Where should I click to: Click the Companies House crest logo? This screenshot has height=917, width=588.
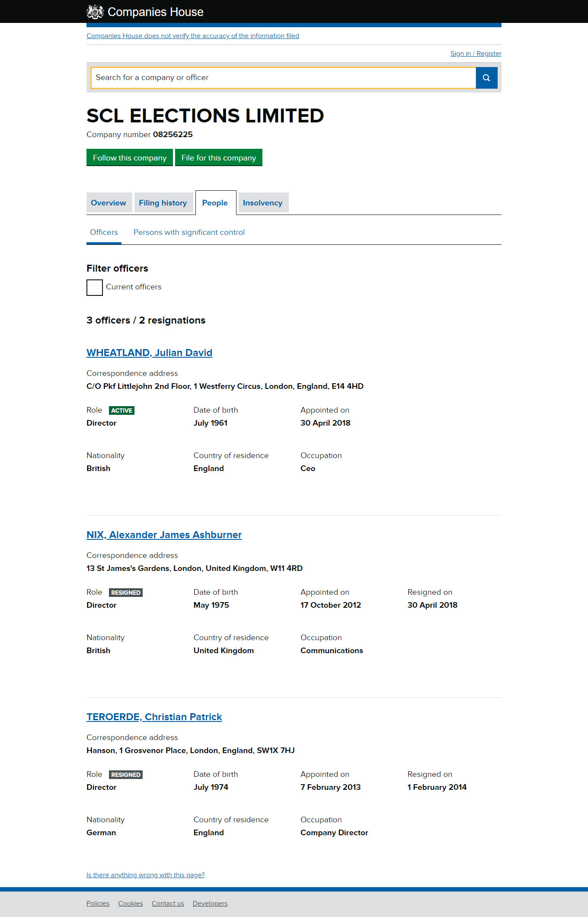95,12
